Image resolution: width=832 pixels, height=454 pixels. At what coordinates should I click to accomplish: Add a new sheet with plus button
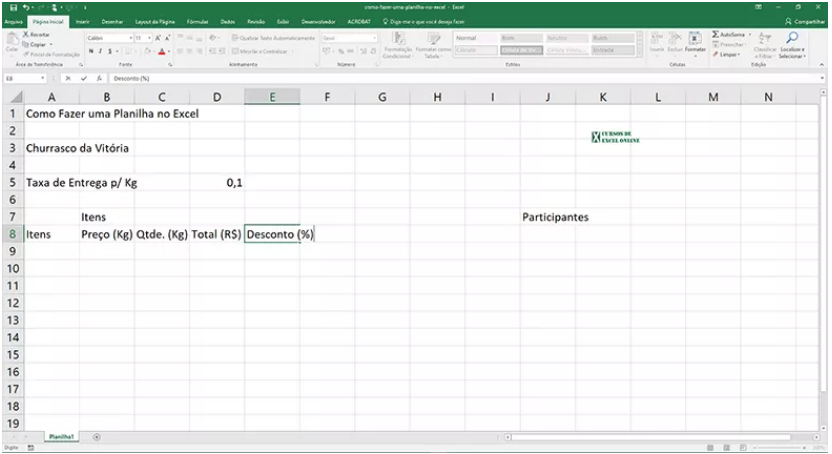(97, 437)
